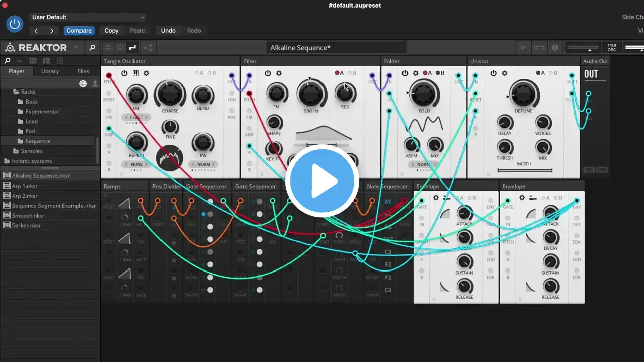The width and height of the screenshot is (644, 362).
Task: Click the Tangle Oscillator COARSE knob
Action: coord(170,93)
